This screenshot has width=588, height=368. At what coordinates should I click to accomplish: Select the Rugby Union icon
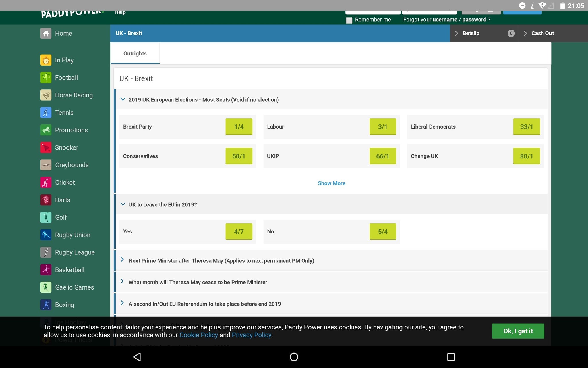(x=46, y=235)
